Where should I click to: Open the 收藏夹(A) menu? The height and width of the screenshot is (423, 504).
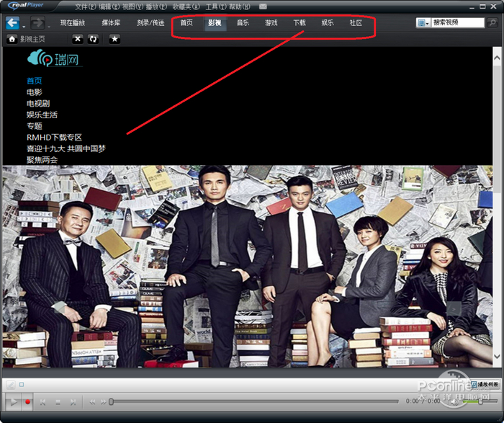(186, 6)
